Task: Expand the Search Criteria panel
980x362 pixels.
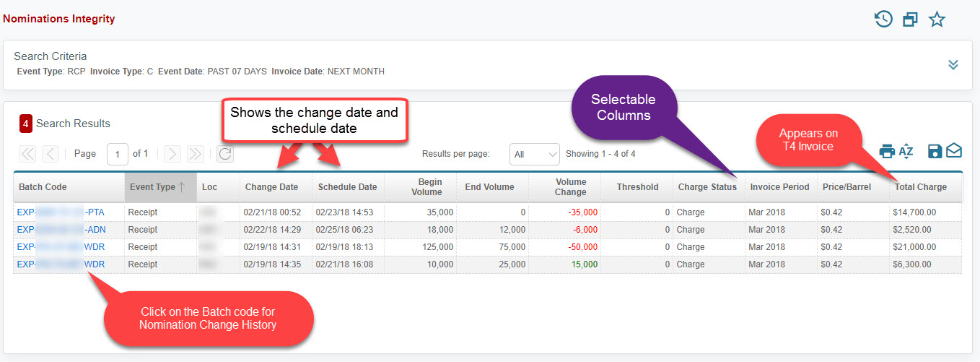Action: click(x=953, y=65)
